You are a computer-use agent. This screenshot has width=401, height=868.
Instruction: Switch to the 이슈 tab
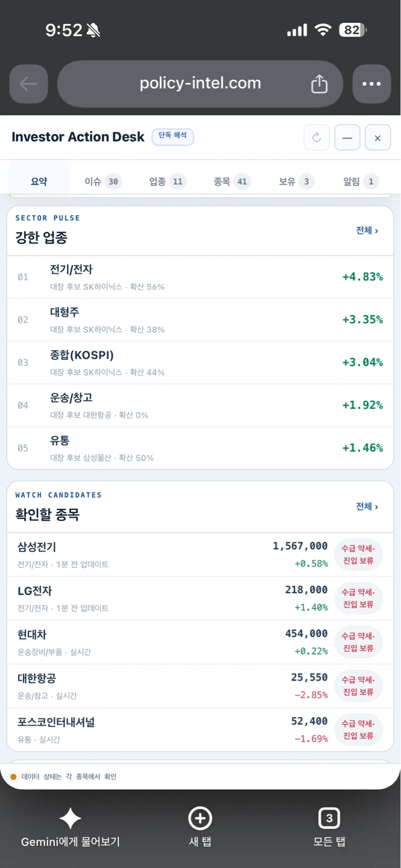point(103,181)
